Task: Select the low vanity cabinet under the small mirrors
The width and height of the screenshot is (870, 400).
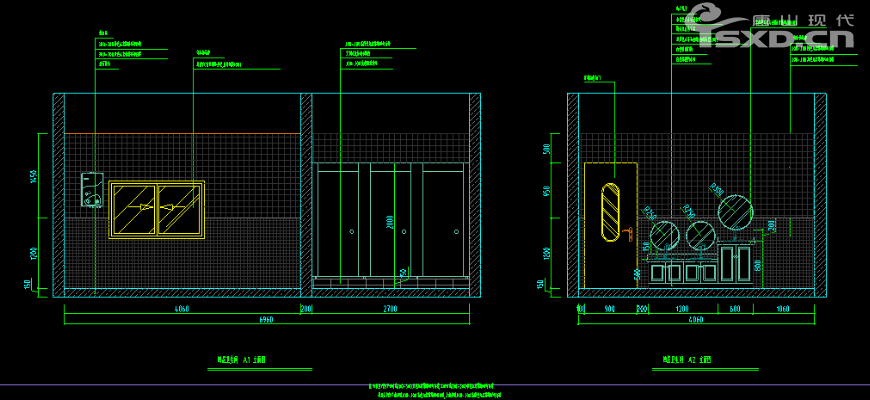Action: tap(684, 273)
